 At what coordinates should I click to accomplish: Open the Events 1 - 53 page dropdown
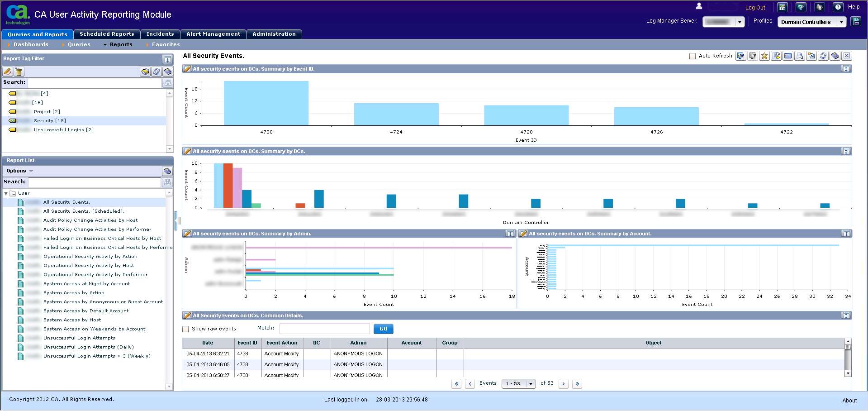(519, 383)
